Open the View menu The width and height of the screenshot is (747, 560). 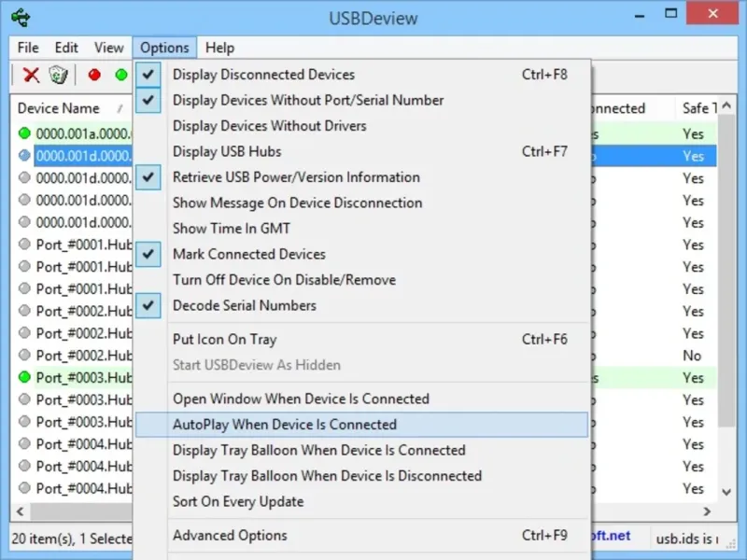tap(108, 48)
